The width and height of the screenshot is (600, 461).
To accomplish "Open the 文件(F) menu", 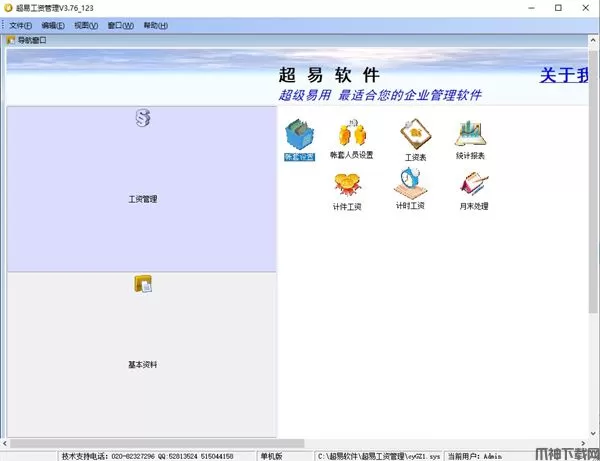I will pos(20,26).
